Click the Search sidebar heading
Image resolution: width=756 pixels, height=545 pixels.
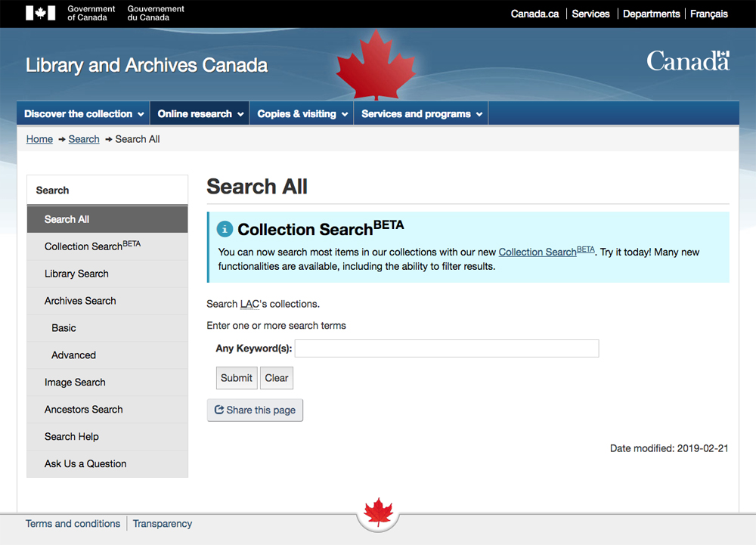[x=53, y=190]
